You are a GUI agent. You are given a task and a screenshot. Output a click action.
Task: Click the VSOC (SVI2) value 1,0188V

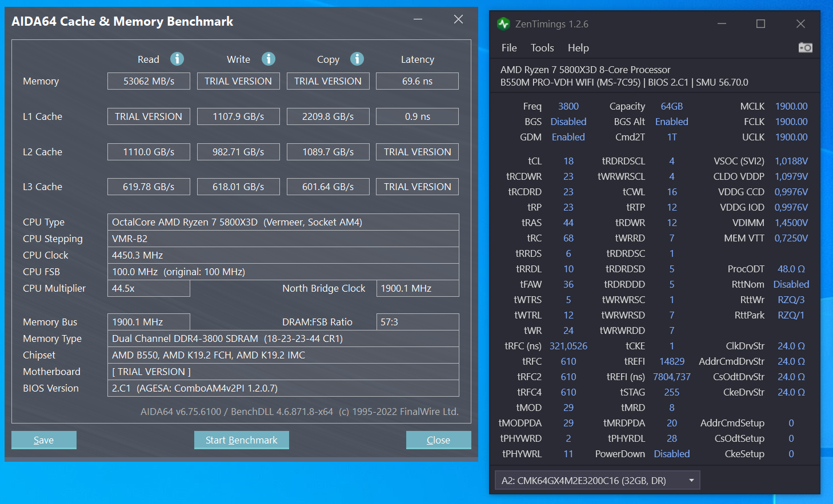[x=791, y=161]
